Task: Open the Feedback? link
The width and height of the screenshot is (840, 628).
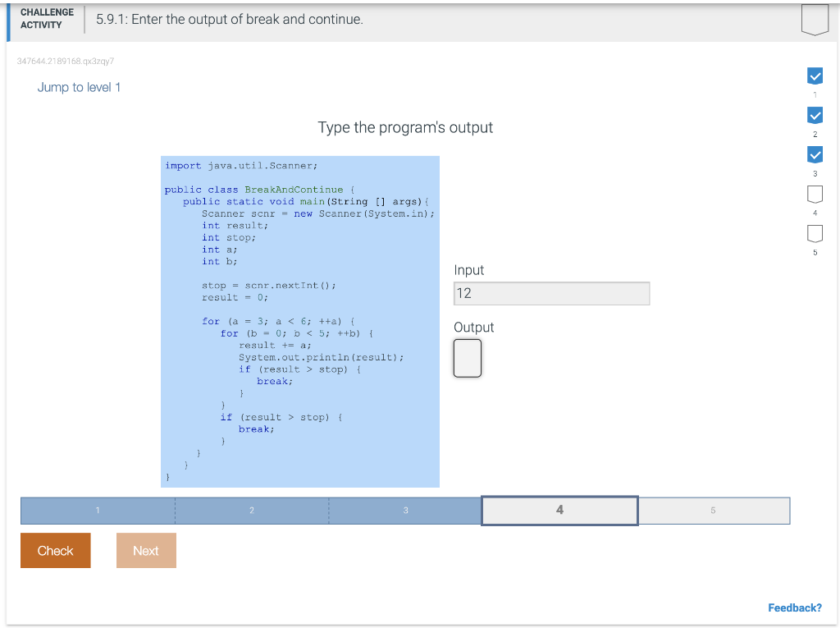Action: click(x=795, y=607)
